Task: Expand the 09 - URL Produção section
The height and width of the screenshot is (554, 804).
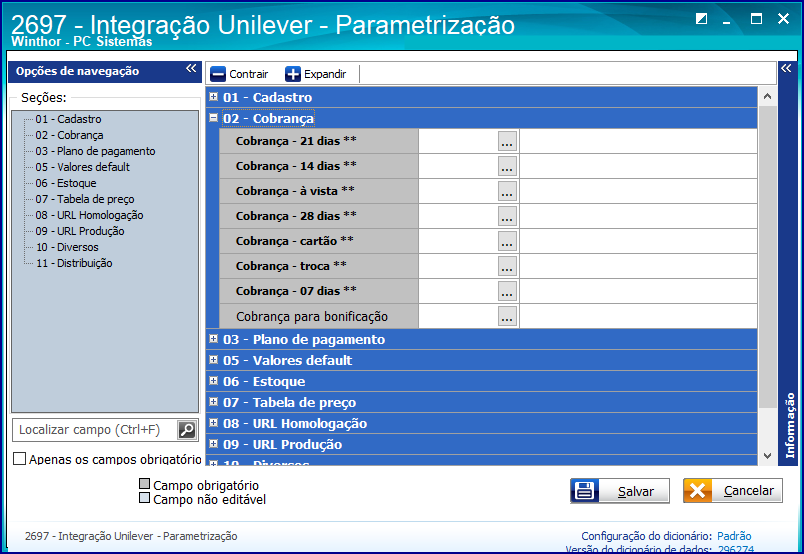Action: point(214,444)
